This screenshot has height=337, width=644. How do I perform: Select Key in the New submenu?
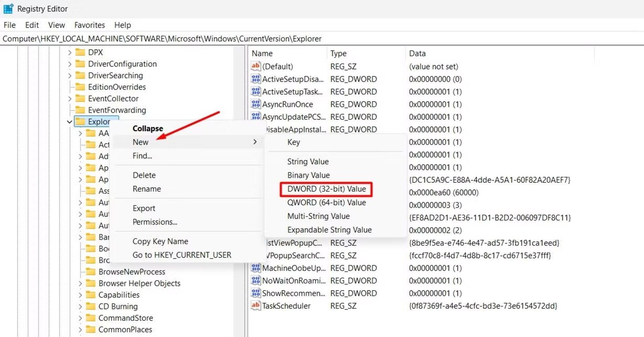point(293,142)
